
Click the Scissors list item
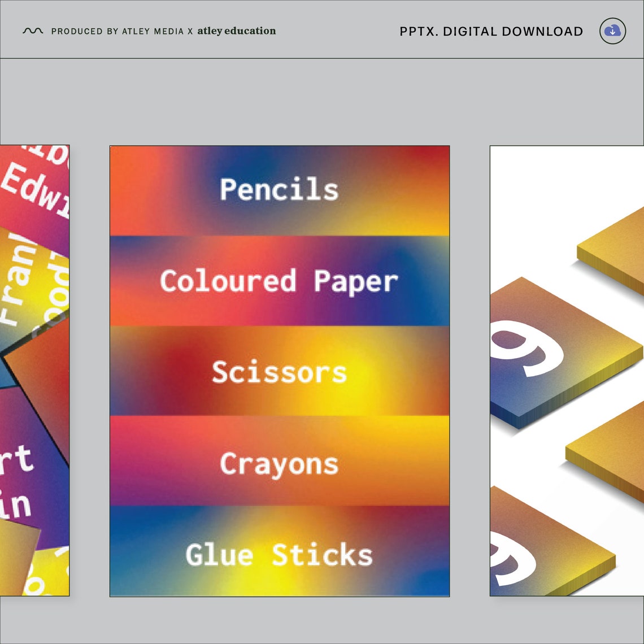[278, 372]
